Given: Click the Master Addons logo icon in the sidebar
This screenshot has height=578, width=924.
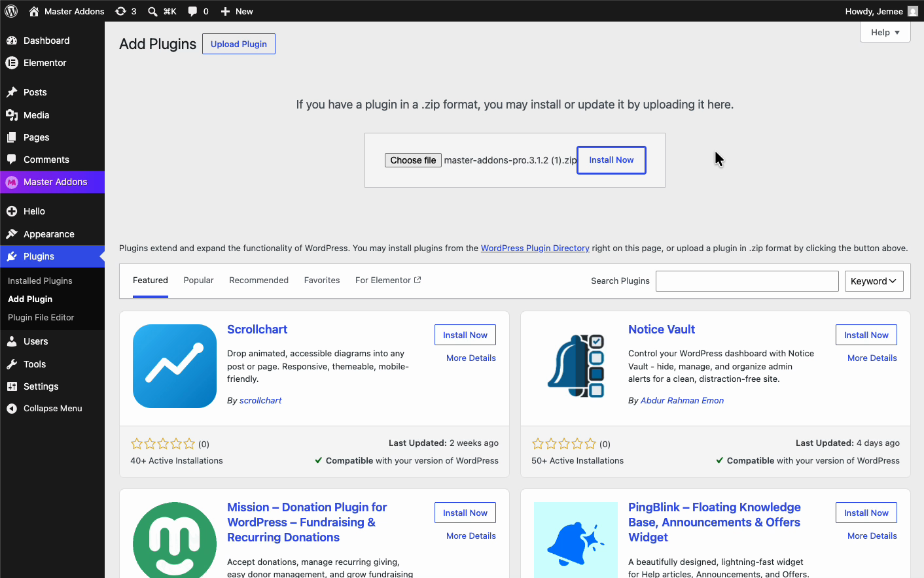Looking at the screenshot, I should [12, 182].
